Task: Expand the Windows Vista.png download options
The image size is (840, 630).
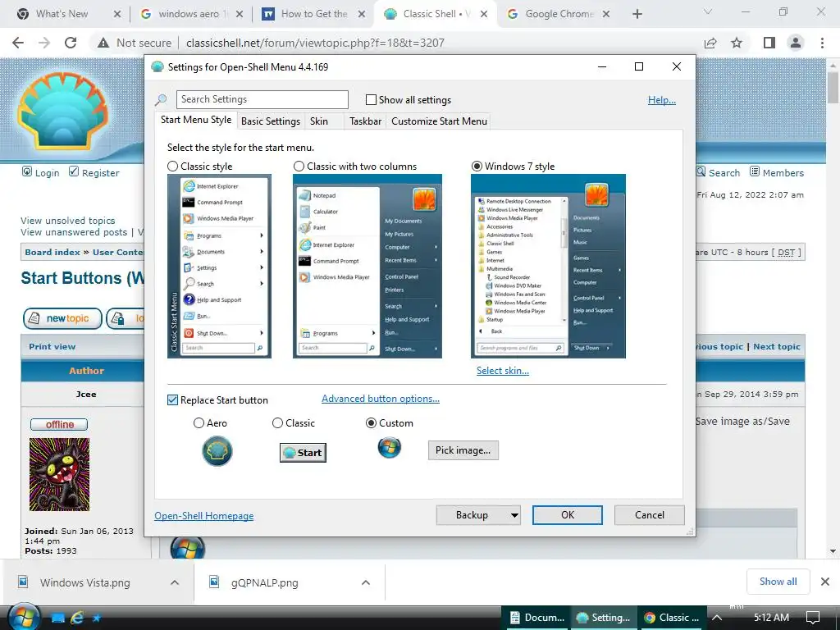Action: tap(175, 582)
